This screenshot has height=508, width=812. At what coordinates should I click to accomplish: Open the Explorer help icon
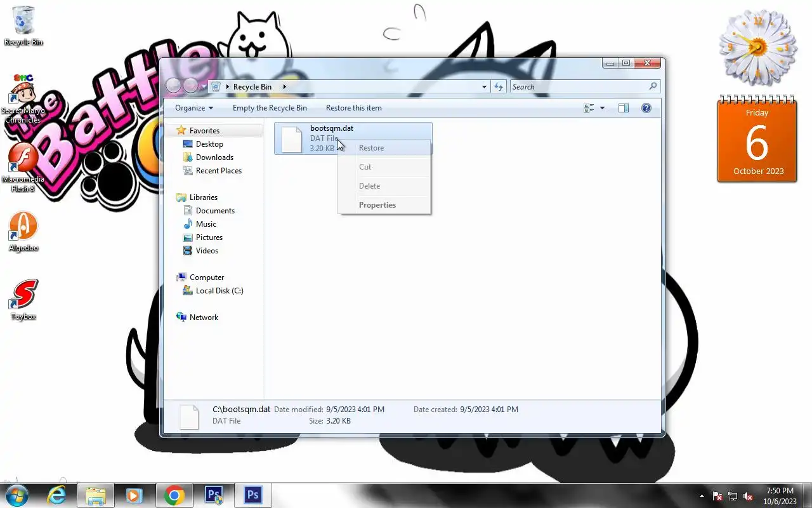(646, 108)
